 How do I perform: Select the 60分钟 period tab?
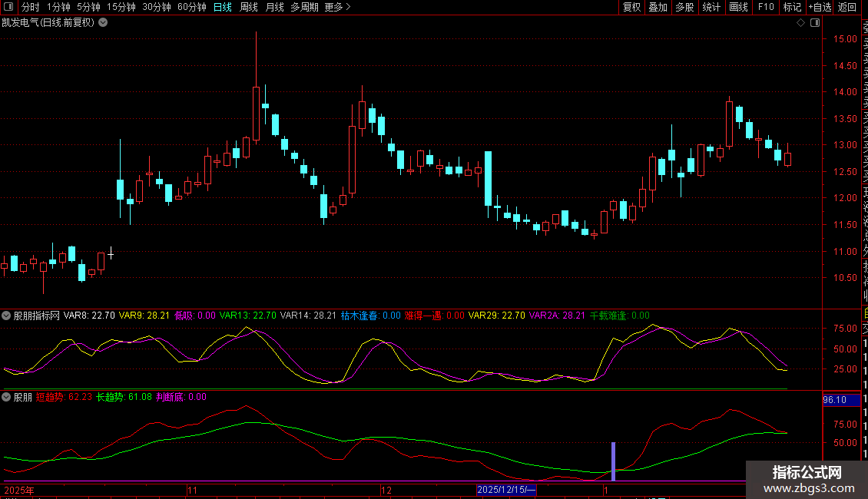(191, 7)
